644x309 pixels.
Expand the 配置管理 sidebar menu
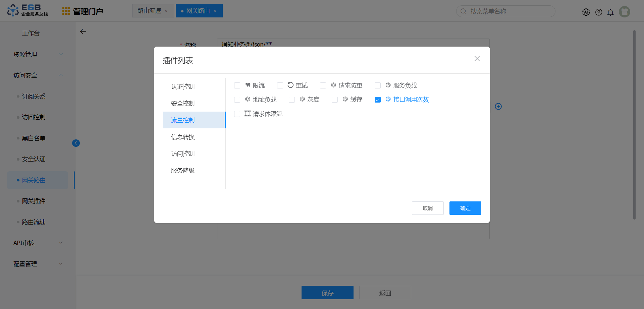38,264
